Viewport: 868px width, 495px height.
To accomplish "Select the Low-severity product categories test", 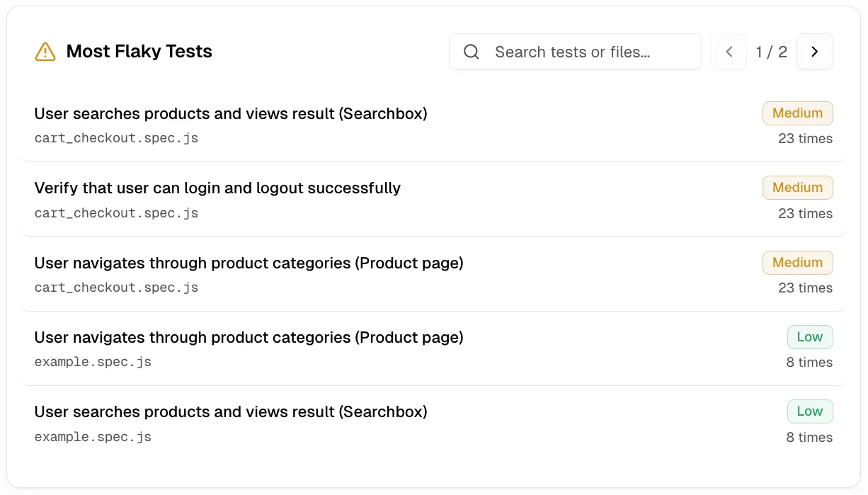I will 249,337.
